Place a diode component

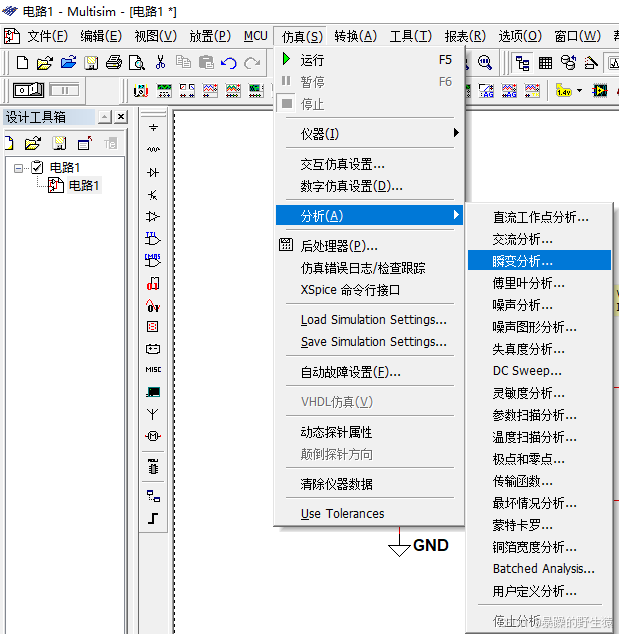153,173
